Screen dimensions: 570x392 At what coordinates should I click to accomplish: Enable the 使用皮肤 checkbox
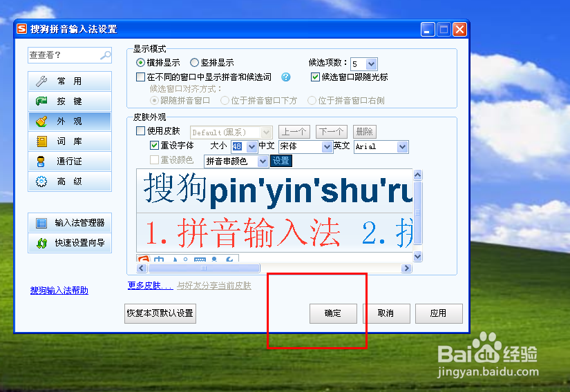(x=140, y=130)
